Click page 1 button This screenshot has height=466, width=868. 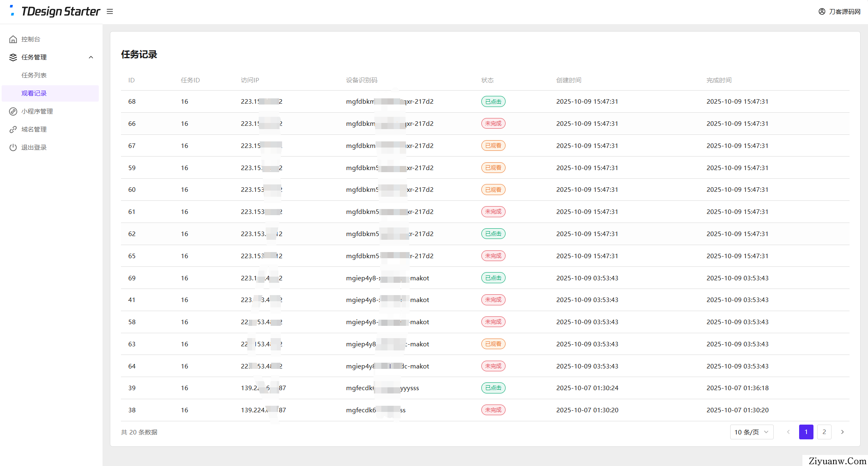tap(806, 432)
